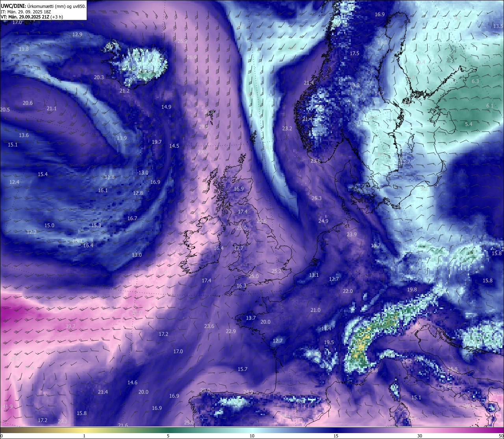Click the UWC/DINI title text in the header box

pyautogui.click(x=13, y=6)
